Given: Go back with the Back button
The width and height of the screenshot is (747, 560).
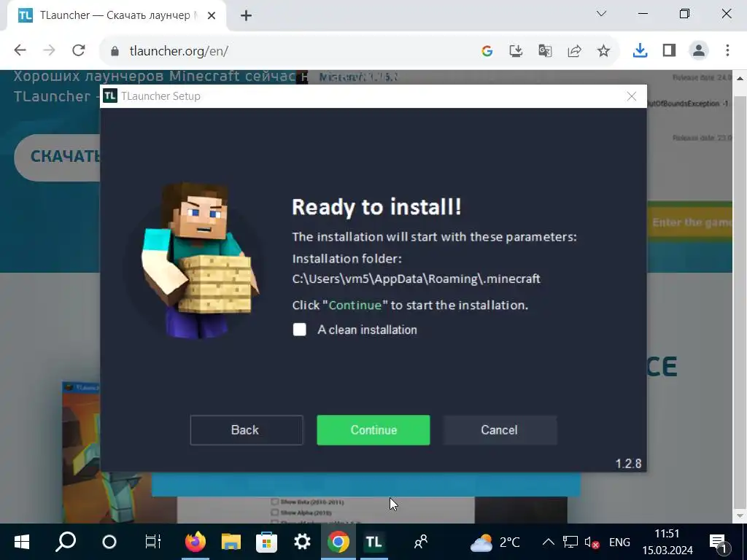Looking at the screenshot, I should tap(246, 430).
